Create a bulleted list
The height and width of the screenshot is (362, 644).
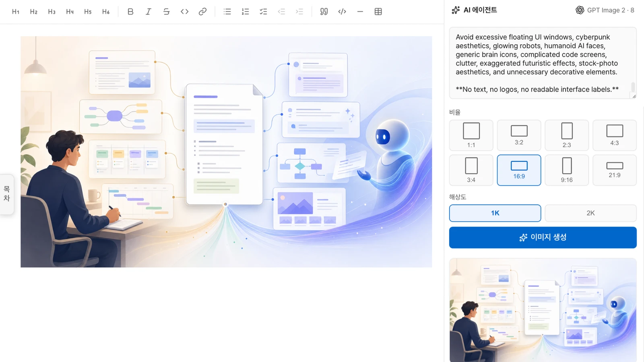click(227, 12)
